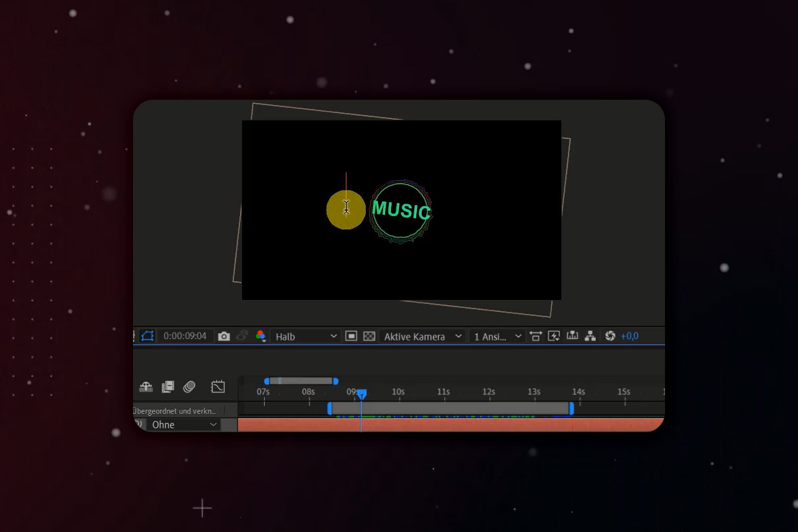Click the reset exposure aperture icon

(610, 336)
